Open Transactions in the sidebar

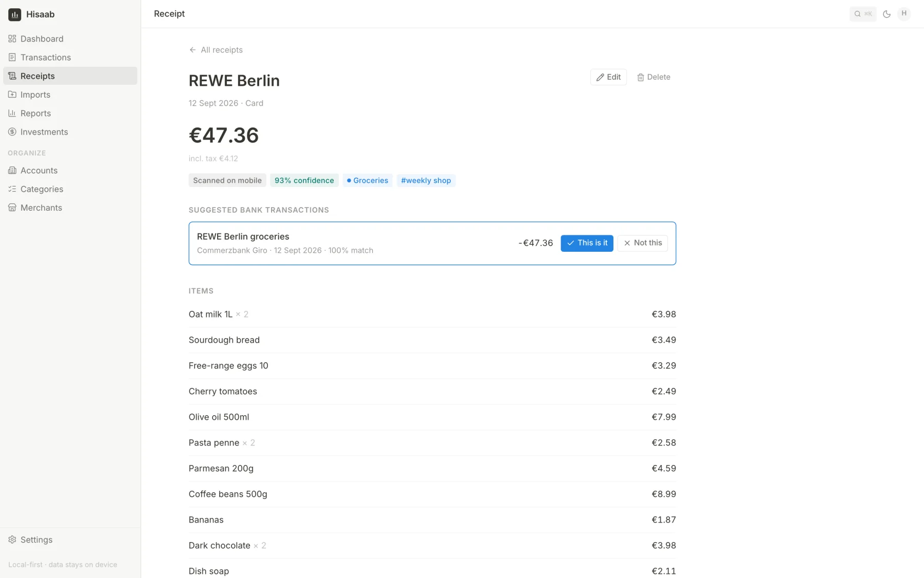70,57
